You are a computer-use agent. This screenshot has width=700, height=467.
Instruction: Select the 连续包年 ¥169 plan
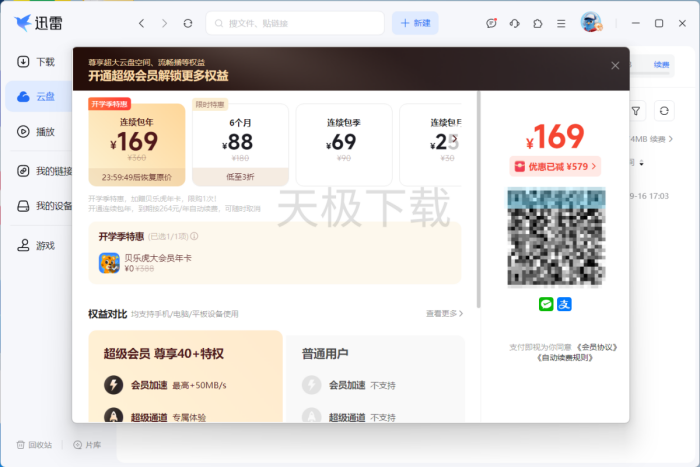[x=137, y=145]
